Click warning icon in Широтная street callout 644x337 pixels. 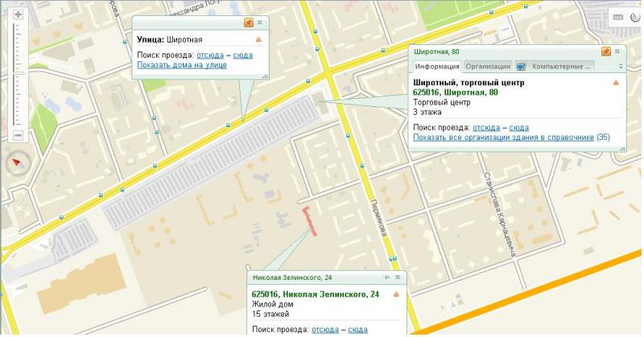[258, 39]
